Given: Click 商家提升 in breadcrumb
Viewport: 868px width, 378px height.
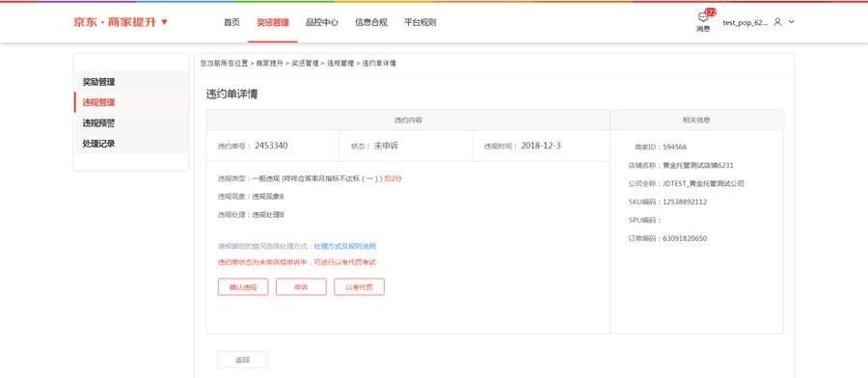Looking at the screenshot, I should tap(270, 64).
